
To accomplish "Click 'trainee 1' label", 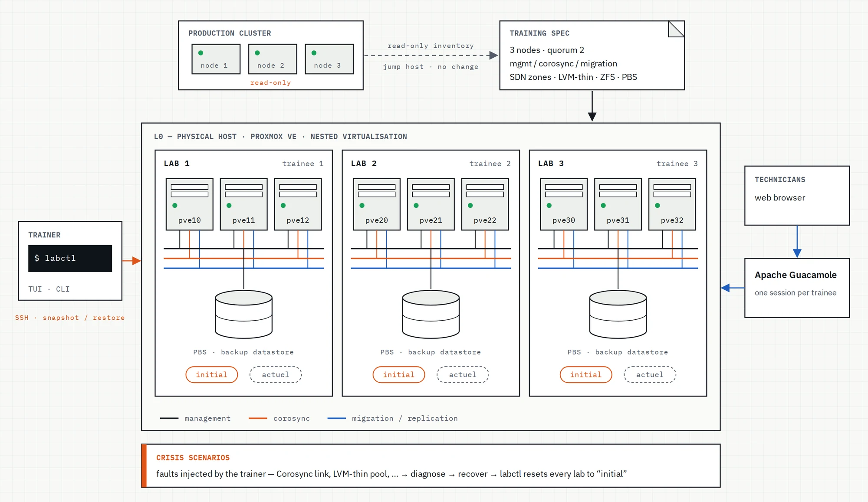I will pos(303,164).
